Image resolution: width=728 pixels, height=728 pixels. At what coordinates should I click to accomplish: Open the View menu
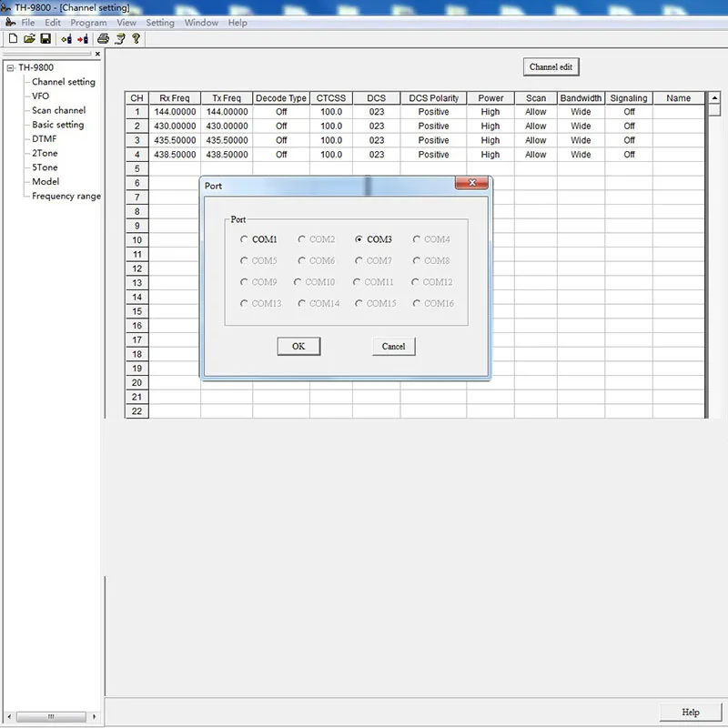[126, 22]
